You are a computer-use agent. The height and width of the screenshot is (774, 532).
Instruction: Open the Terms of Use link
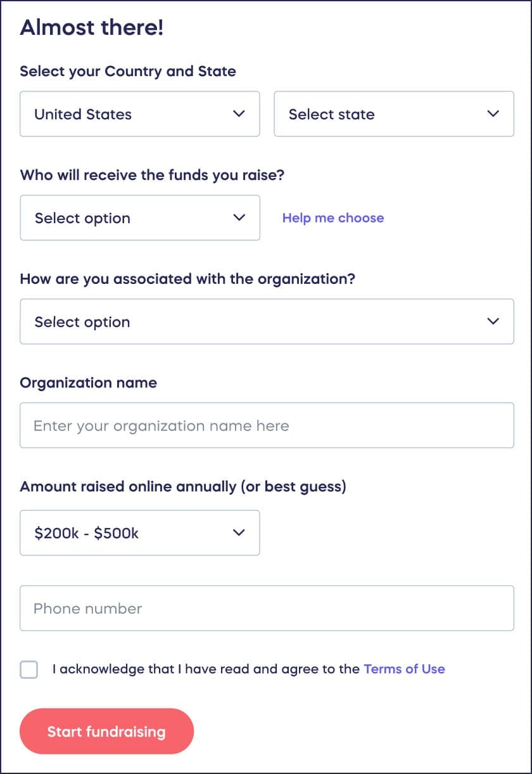tap(404, 669)
